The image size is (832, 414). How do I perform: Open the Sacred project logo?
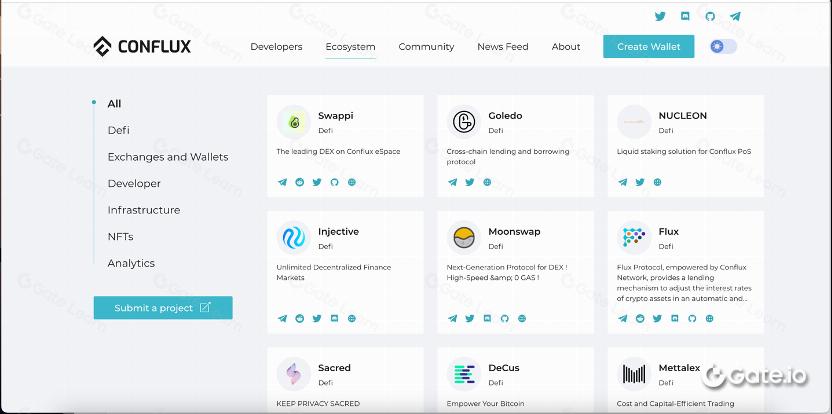click(293, 374)
